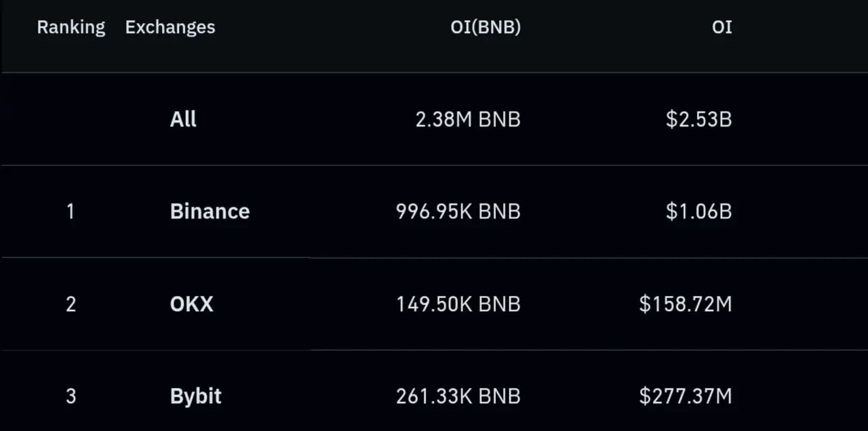Click OKX's $158.72M open interest

click(686, 304)
